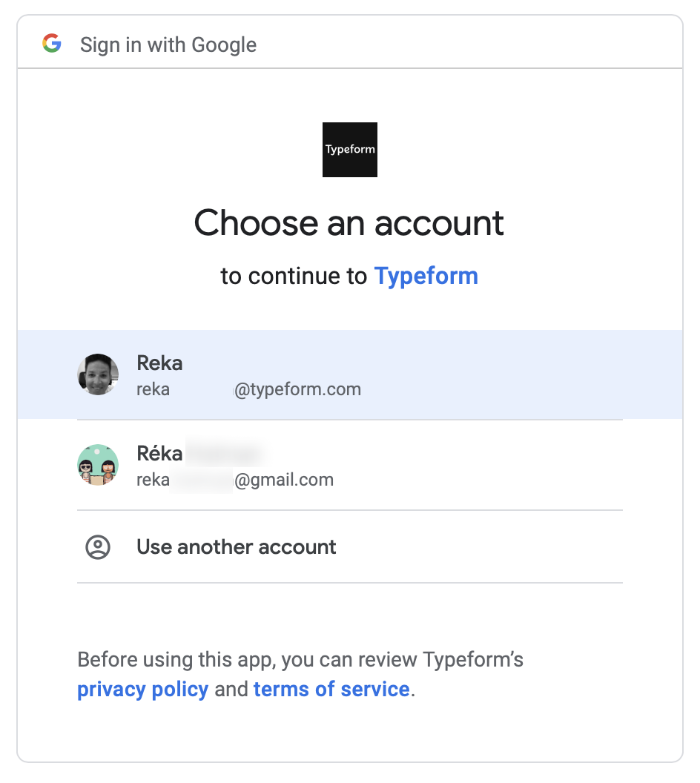Screen dimensions: 700x783
Task: Open the privacy policy link
Action: pyautogui.click(x=142, y=689)
